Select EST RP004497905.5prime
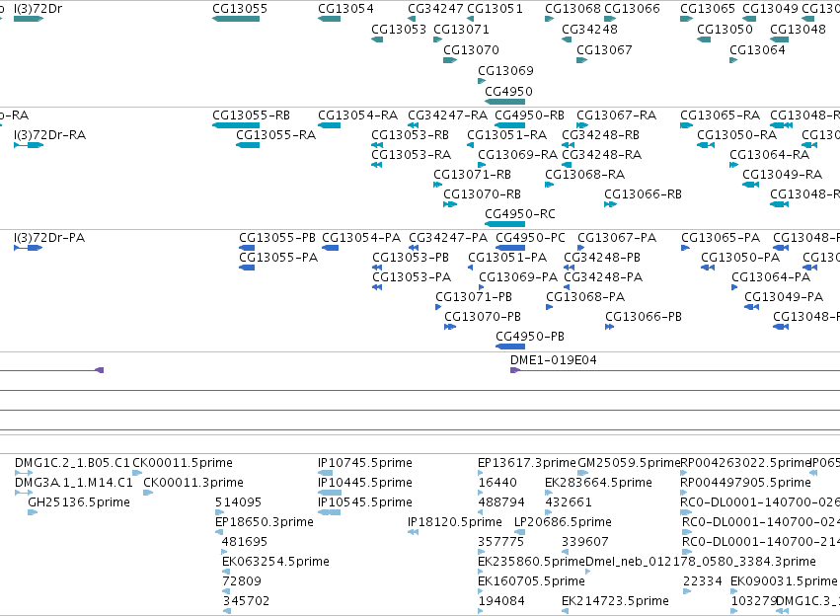 745,483
